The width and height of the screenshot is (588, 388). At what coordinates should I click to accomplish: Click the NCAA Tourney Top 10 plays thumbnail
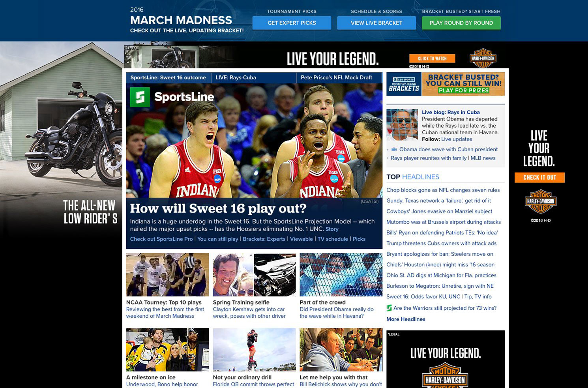(x=167, y=275)
